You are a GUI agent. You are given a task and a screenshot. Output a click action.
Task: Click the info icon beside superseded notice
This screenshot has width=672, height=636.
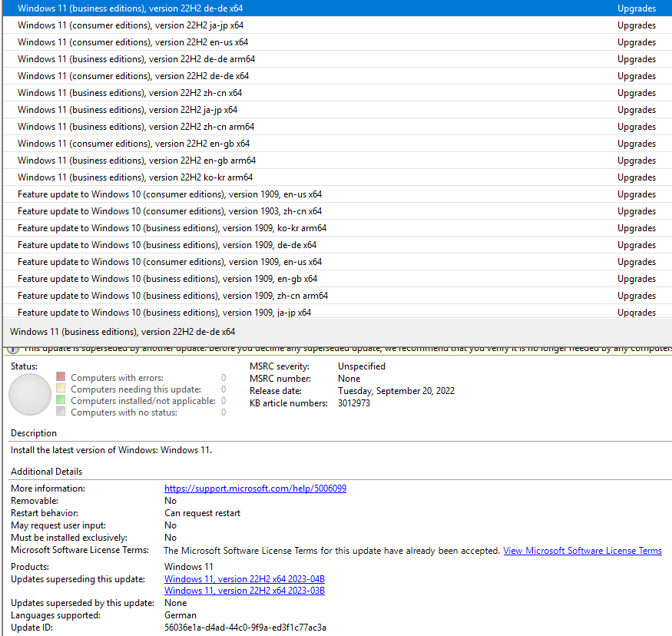[13, 349]
